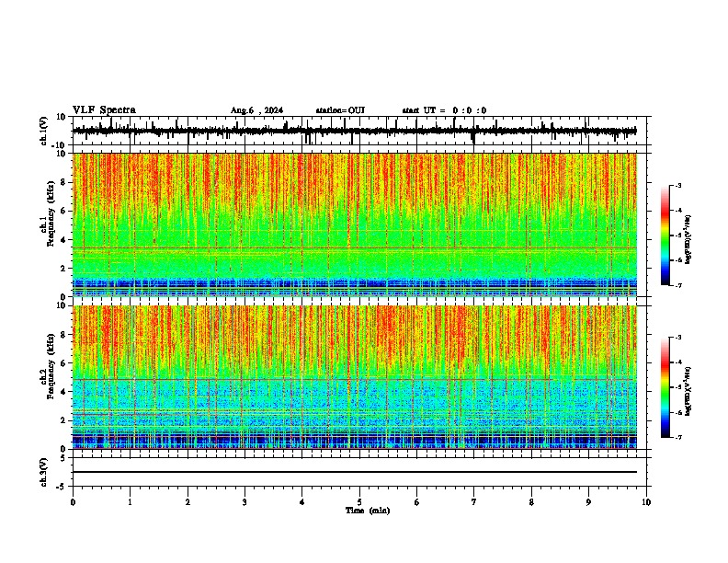This screenshot has height=563, width=728.
Task: Click the "-3" label on ch.2 colorbar
Action: [677, 338]
